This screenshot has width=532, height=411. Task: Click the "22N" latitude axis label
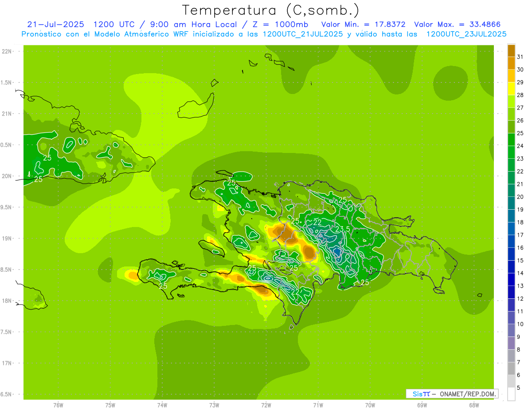click(x=6, y=51)
